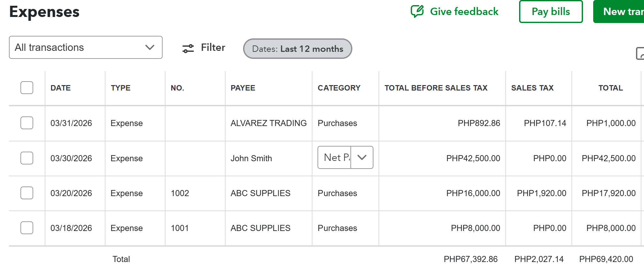Click the Give feedback speech bubble icon
Image resolution: width=644 pixels, height=270 pixels.
(417, 12)
